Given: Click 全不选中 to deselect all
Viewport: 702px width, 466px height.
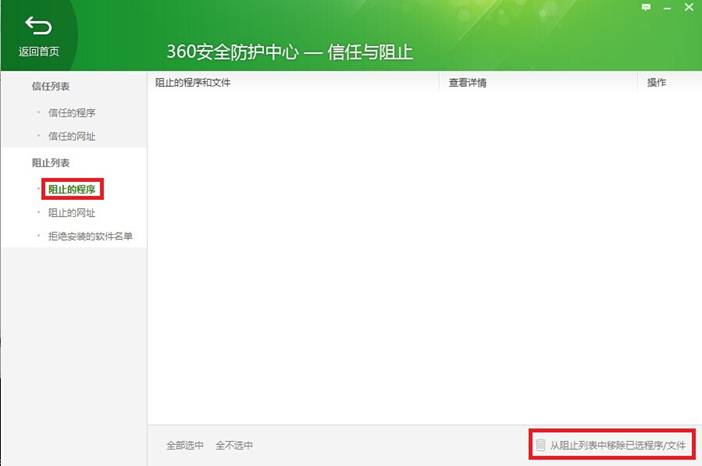Looking at the screenshot, I should (x=234, y=445).
